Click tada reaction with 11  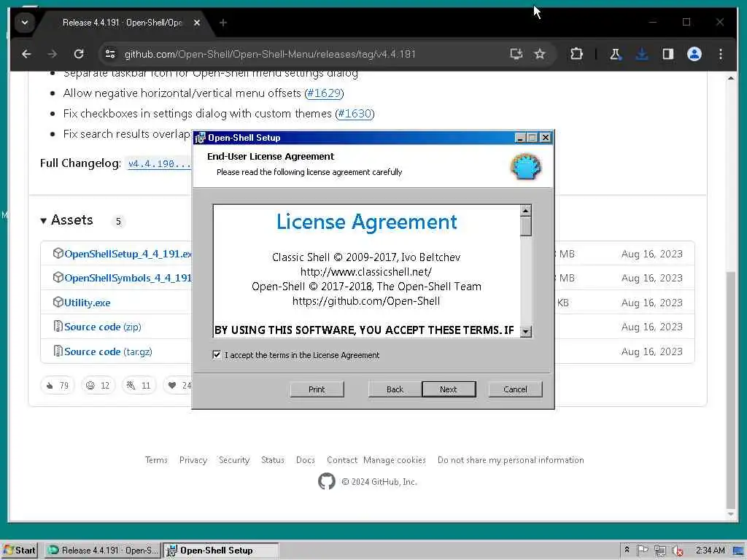pyautogui.click(x=139, y=385)
